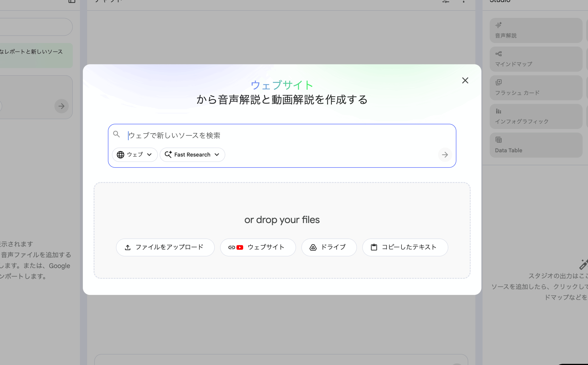Open the three-dot menu above the chat panel
This screenshot has height=365, width=588.
coord(464,1)
